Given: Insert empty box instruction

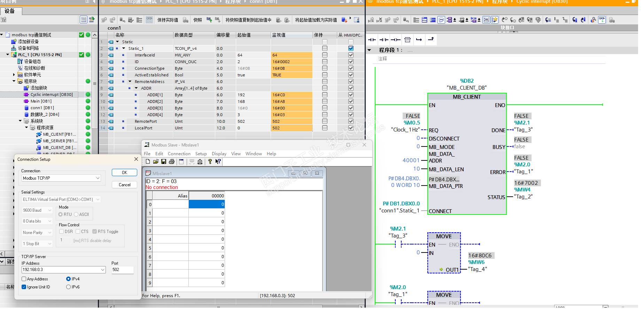Looking at the screenshot, I should (408, 40).
